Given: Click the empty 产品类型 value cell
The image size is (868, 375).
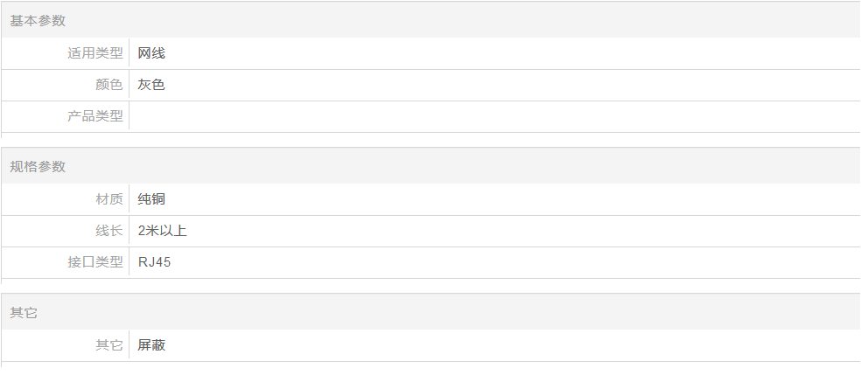Looking at the screenshot, I should tap(493, 116).
